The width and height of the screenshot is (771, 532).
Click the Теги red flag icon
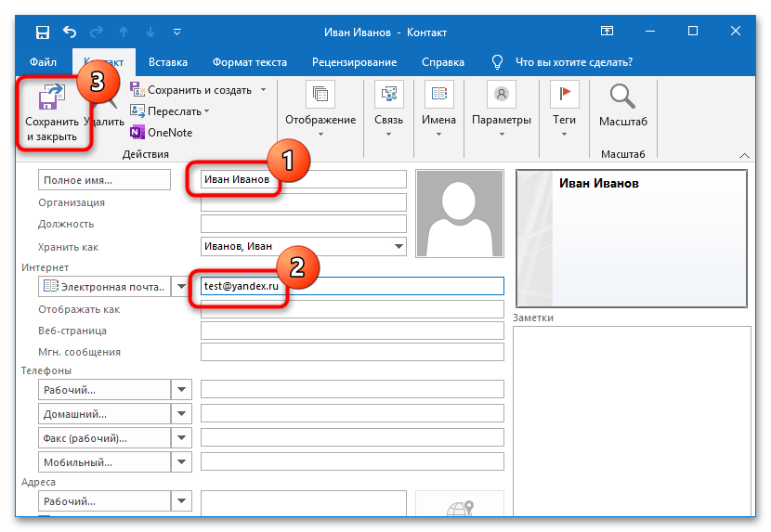(565, 94)
